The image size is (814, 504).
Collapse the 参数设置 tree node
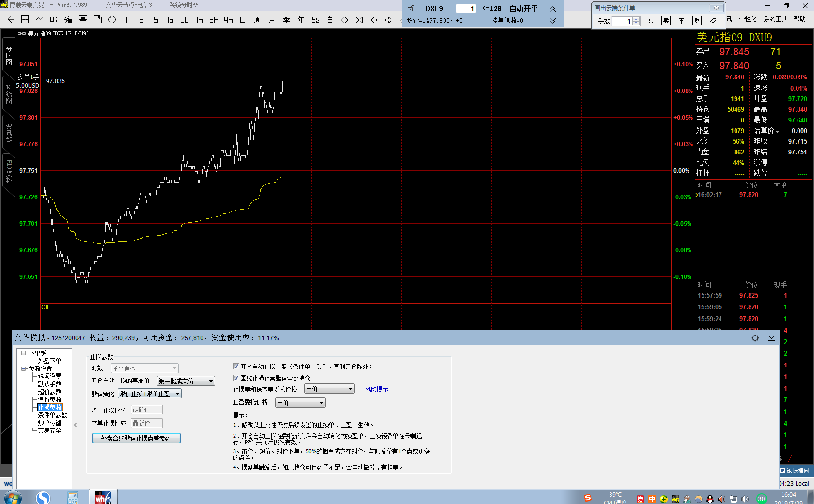click(23, 368)
